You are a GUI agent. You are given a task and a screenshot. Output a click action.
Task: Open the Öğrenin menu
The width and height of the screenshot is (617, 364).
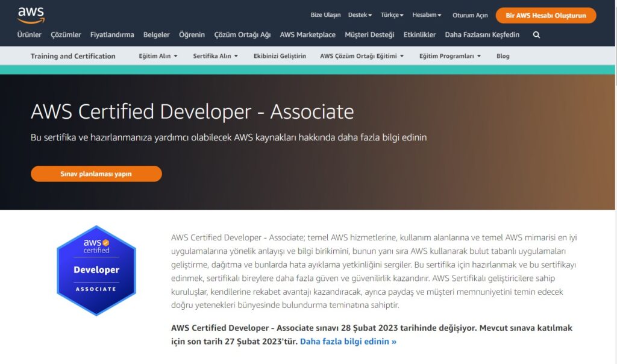192,34
